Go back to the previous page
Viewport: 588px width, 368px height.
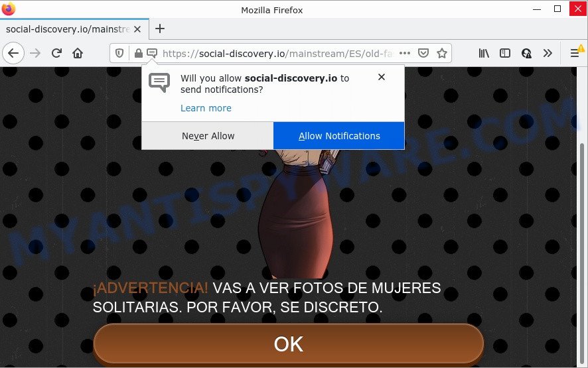click(13, 53)
